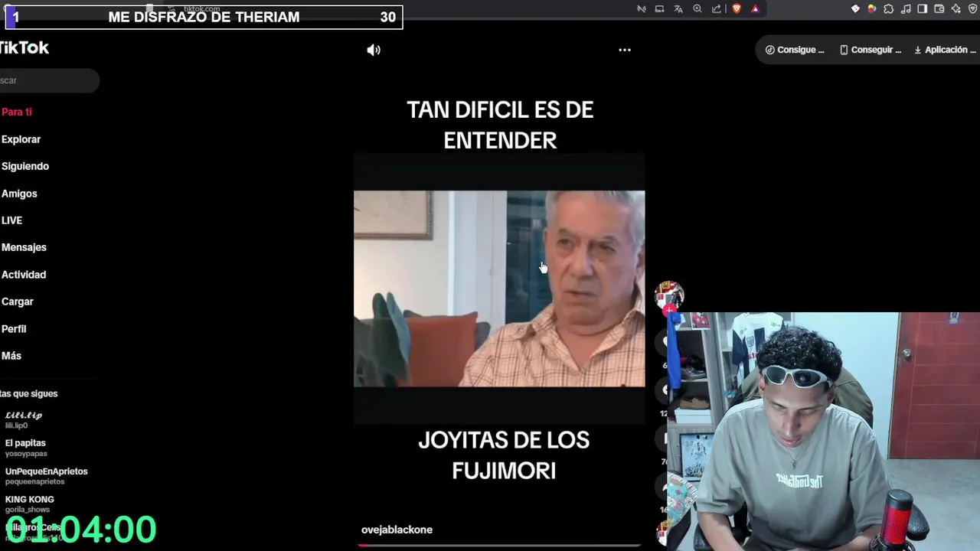Open the Actividad notifications
This screenshot has width=980, height=551.
point(24,275)
